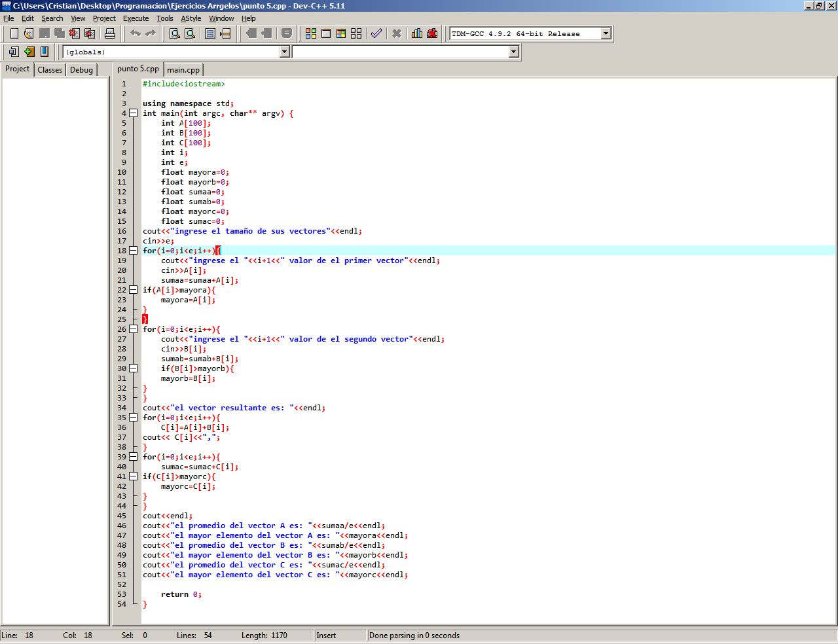Collapse the if block fold at line 41

pyautogui.click(x=134, y=476)
